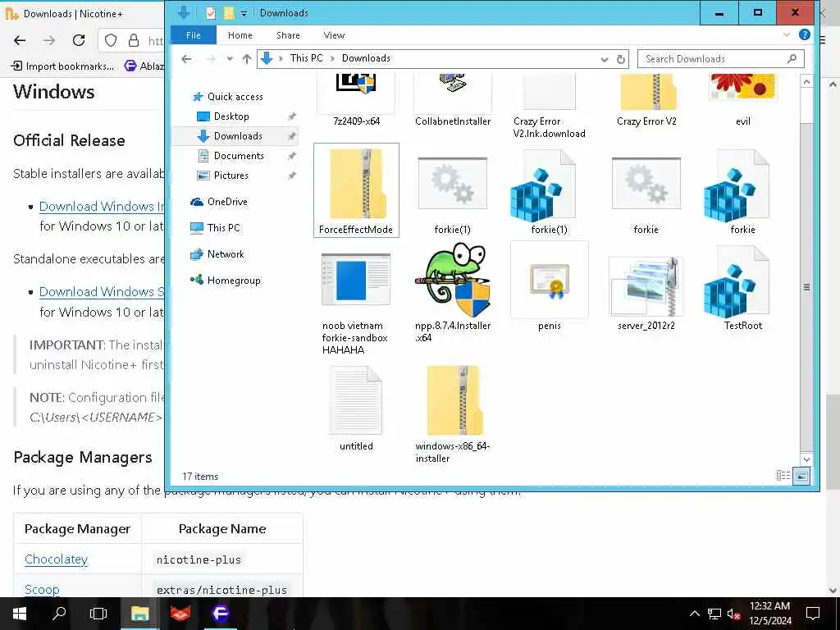Refresh the Downloads folder view

[x=620, y=59]
